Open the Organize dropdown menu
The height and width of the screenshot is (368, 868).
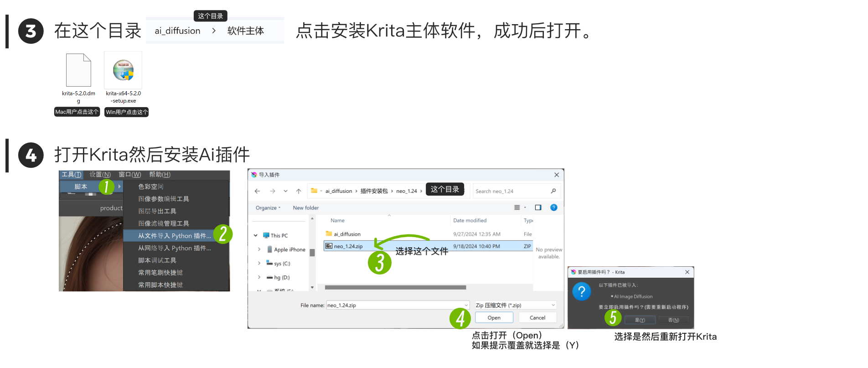pyautogui.click(x=268, y=207)
